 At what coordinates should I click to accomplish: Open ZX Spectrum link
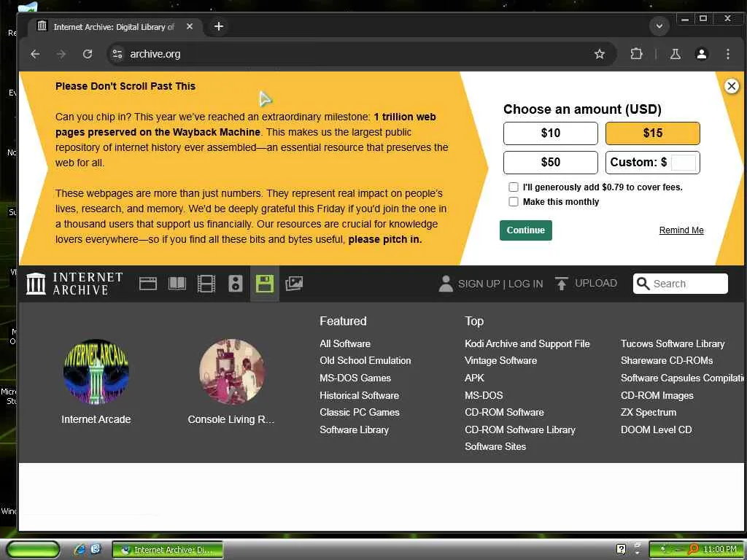tap(648, 413)
